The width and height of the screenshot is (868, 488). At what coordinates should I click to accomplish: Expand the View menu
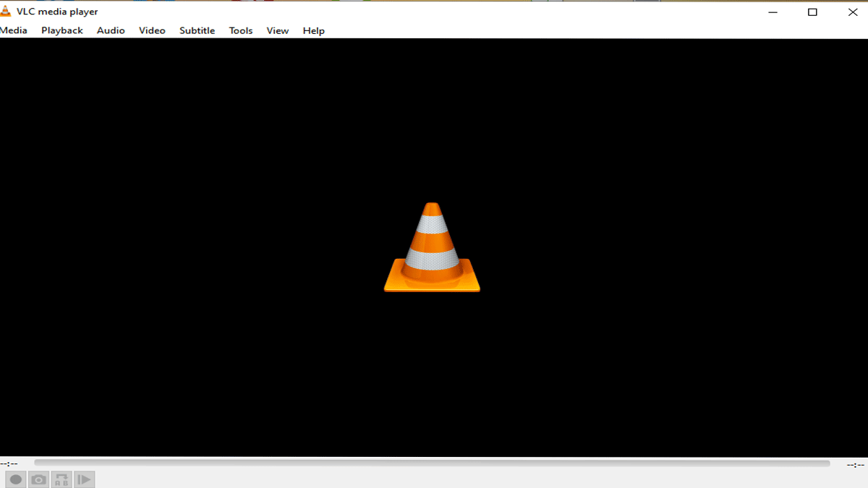pos(277,30)
